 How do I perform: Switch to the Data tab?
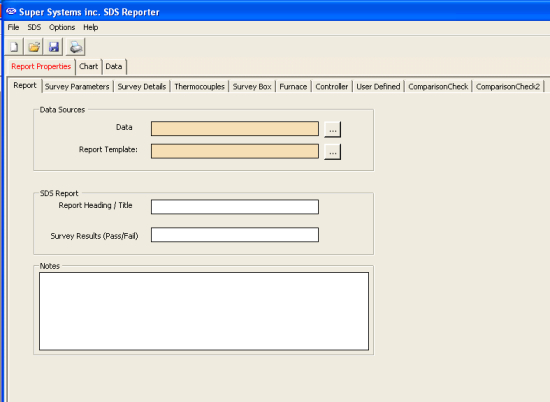coord(114,66)
